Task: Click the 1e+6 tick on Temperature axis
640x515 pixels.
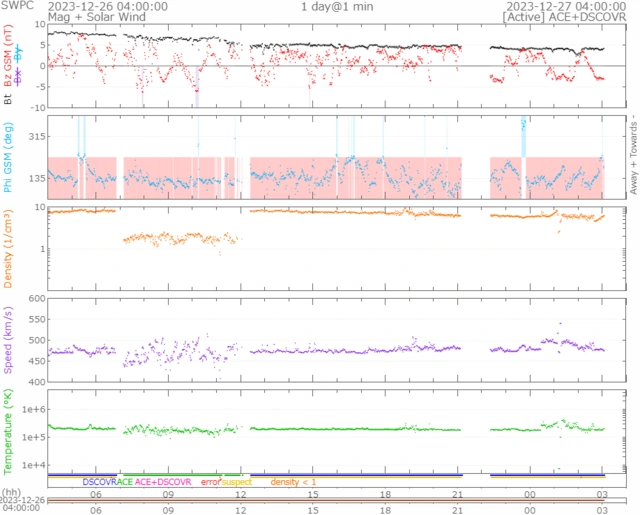Action: (x=34, y=409)
